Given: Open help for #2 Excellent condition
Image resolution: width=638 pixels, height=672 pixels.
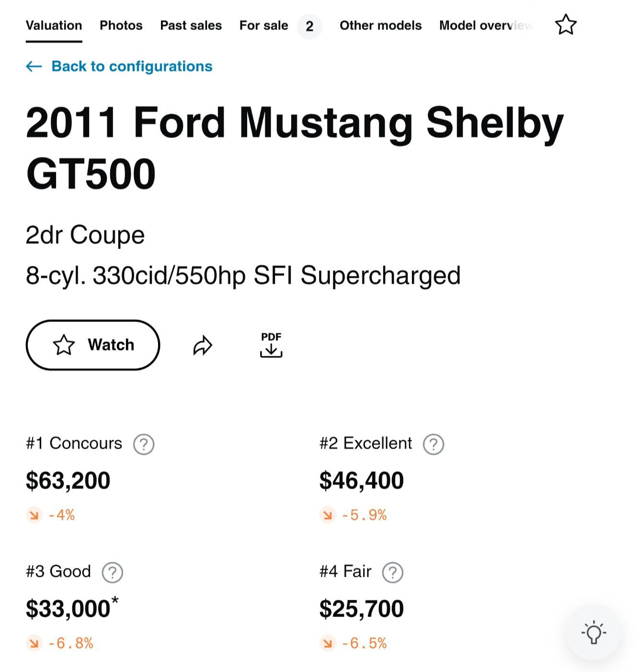Looking at the screenshot, I should click(433, 444).
